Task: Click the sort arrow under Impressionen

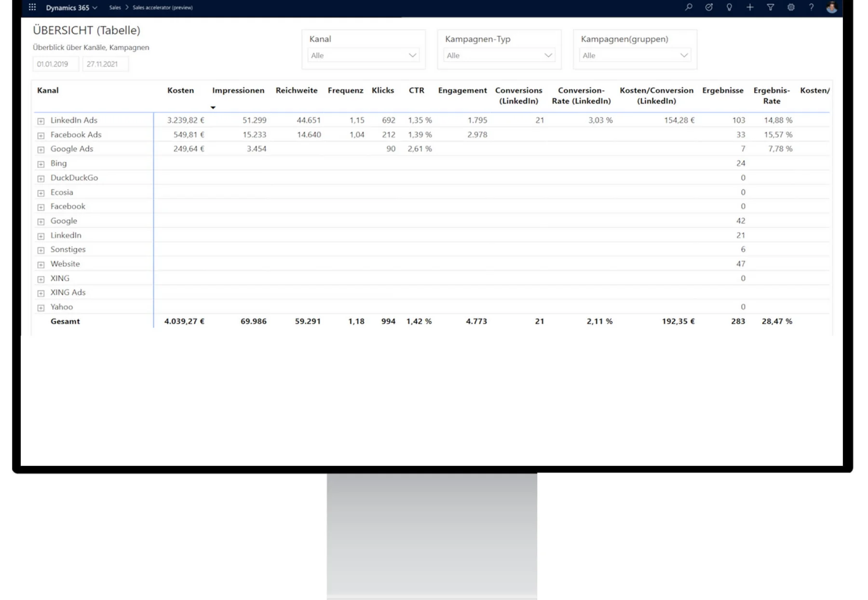Action: (x=213, y=107)
